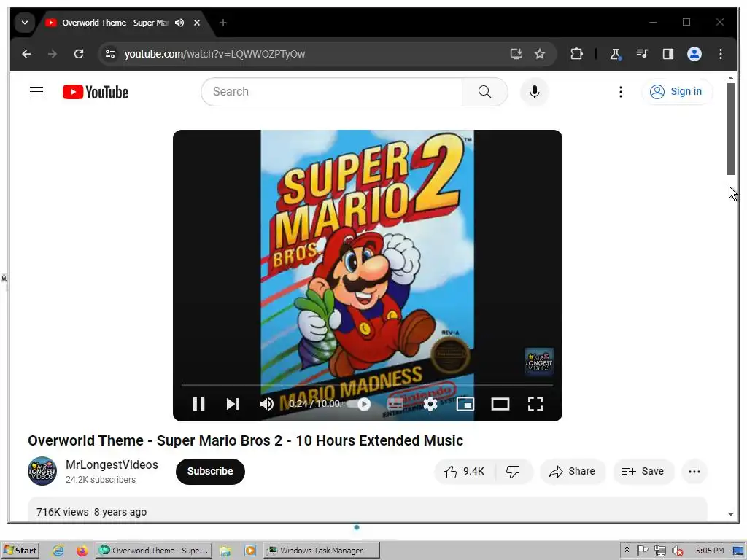Close the Overworld Theme tab
The image size is (747, 560).
tap(197, 23)
